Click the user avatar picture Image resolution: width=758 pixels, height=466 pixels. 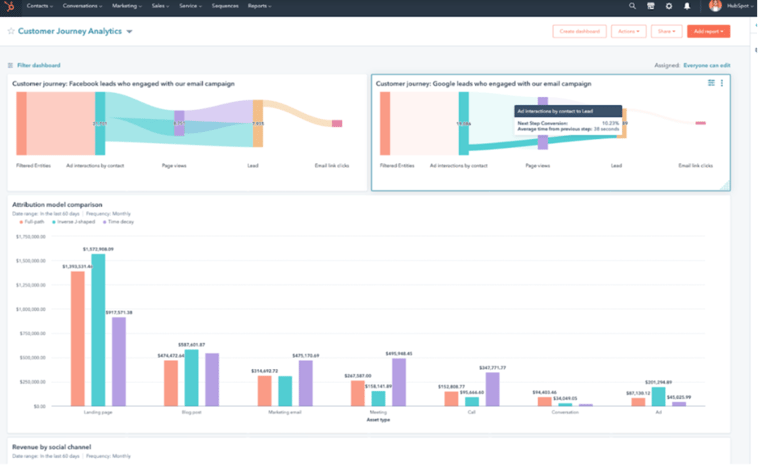pyautogui.click(x=715, y=6)
